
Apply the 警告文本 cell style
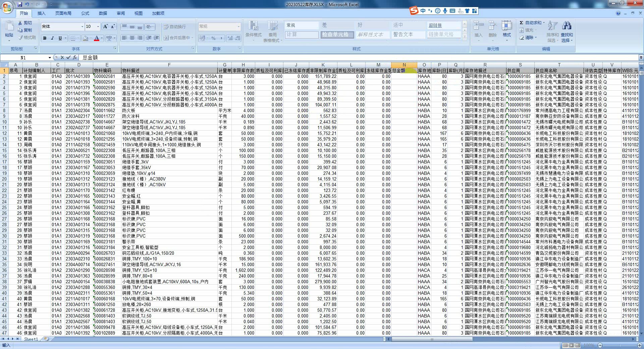coord(403,35)
